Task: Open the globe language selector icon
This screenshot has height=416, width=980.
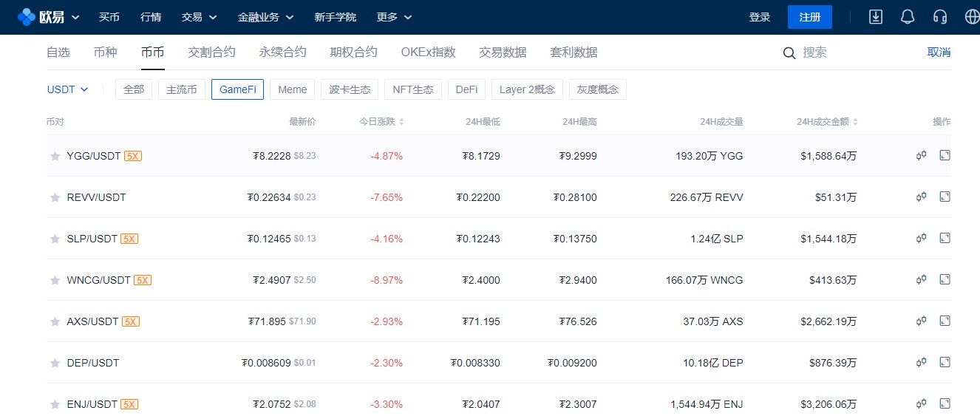Action: 972,17
